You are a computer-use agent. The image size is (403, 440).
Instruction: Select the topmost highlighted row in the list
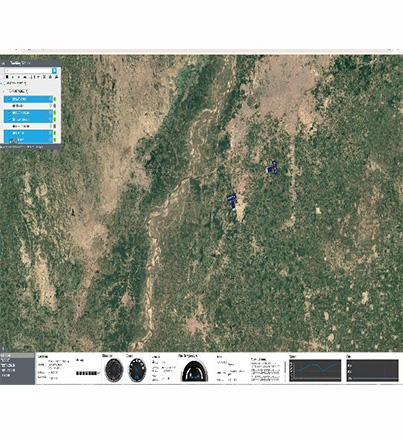coord(28,99)
